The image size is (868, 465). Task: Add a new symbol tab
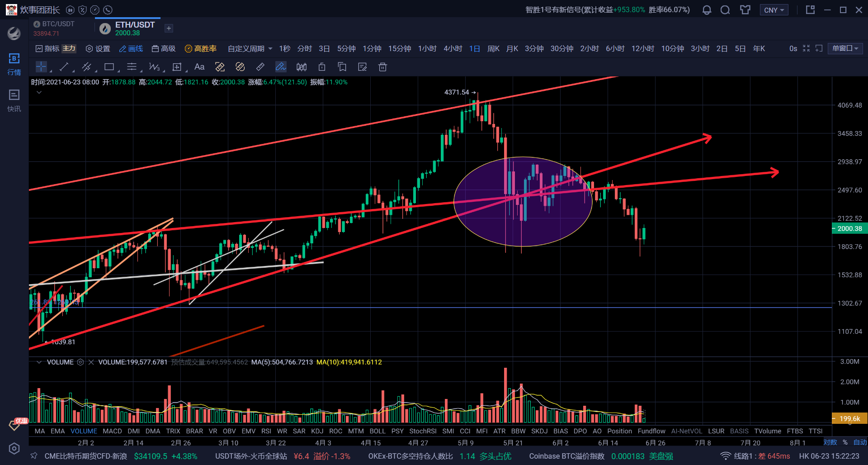[169, 28]
